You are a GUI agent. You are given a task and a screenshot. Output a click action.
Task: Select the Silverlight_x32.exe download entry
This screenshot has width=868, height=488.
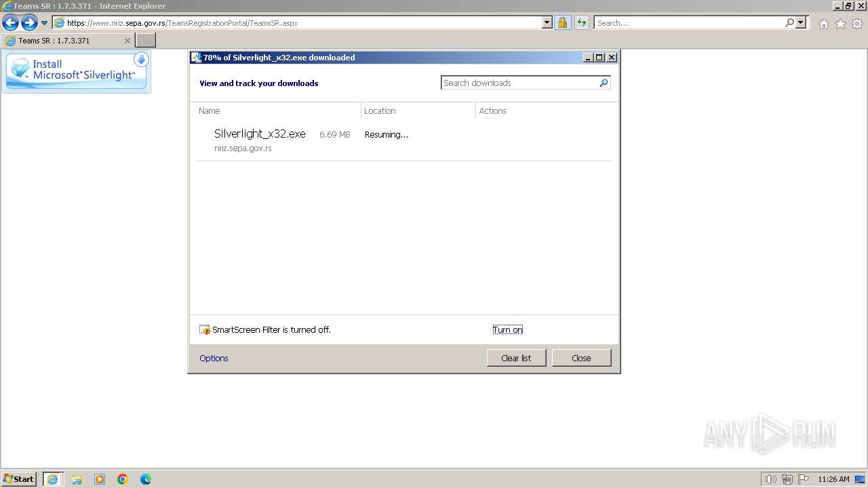pos(404,140)
